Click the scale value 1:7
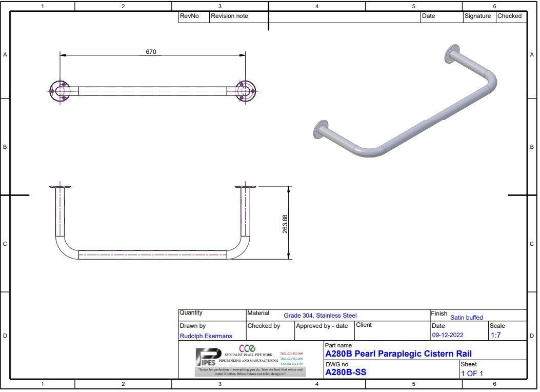The height and width of the screenshot is (392, 540). click(495, 336)
